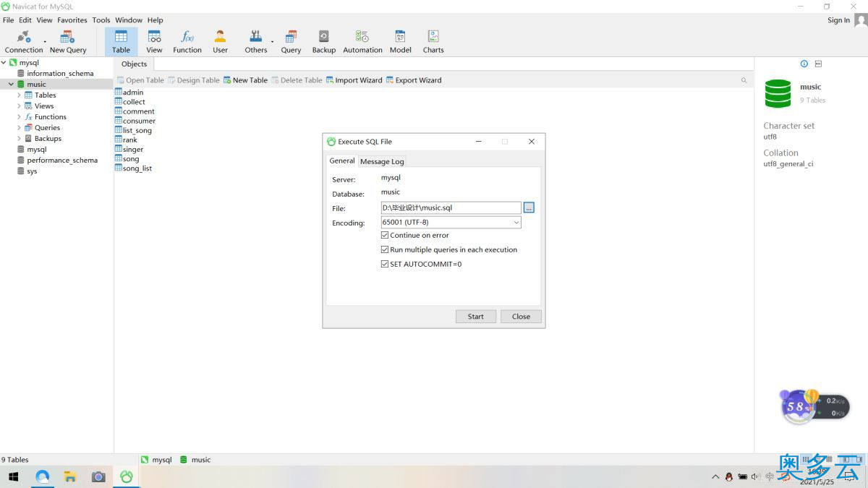Image resolution: width=868 pixels, height=488 pixels.
Task: Click New Table in the objects toolbar
Action: pos(245,80)
